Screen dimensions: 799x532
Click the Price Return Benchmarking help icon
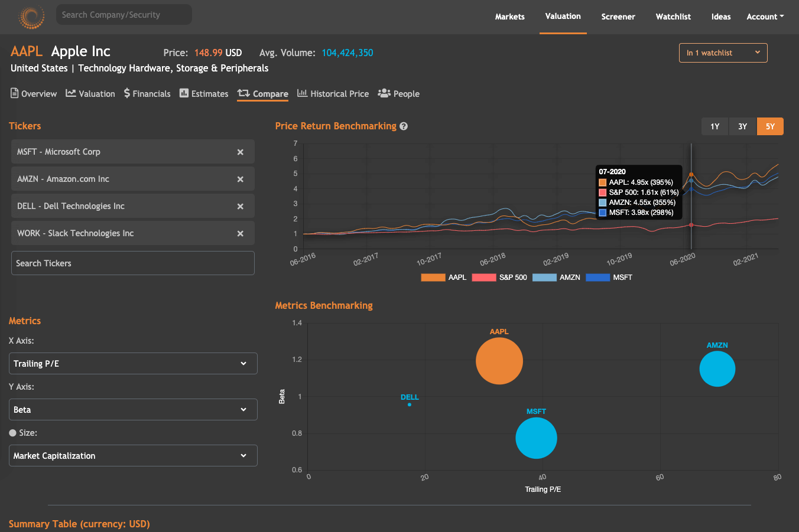coord(404,126)
